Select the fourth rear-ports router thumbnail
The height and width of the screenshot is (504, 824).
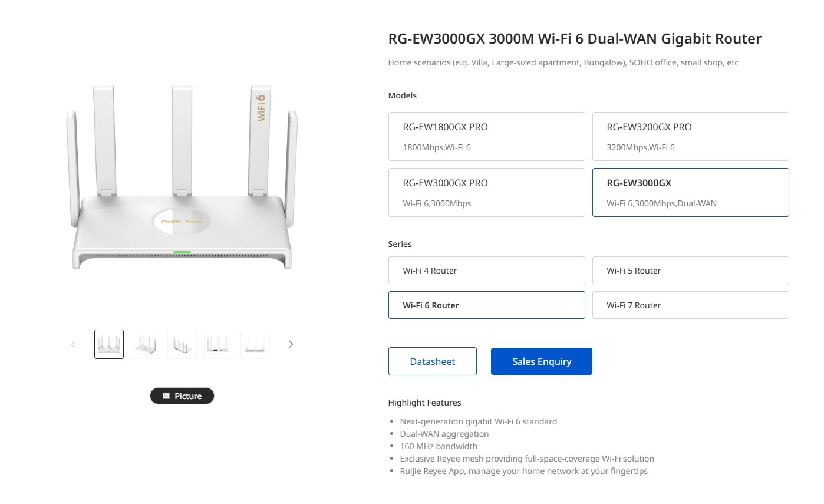pos(218,344)
